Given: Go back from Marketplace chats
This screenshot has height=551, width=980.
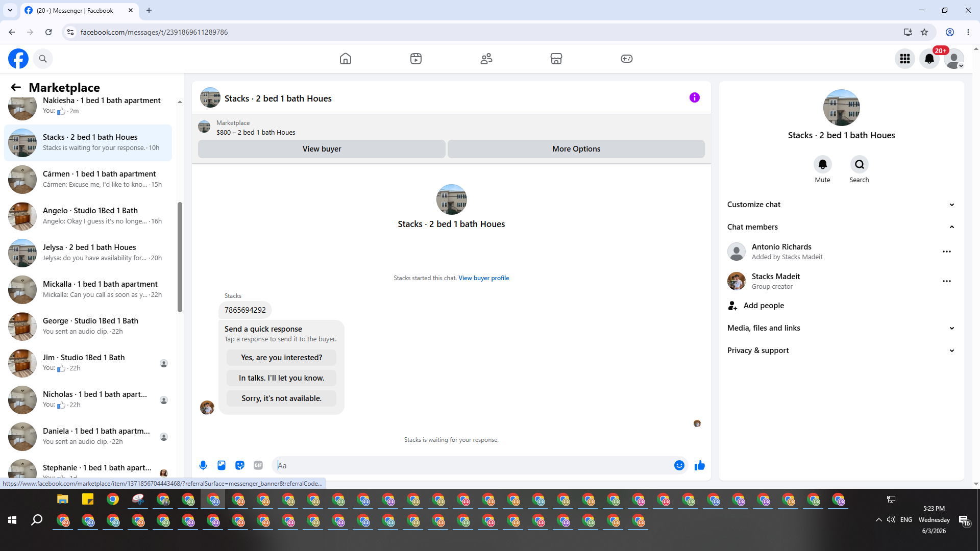Looking at the screenshot, I should click(16, 87).
